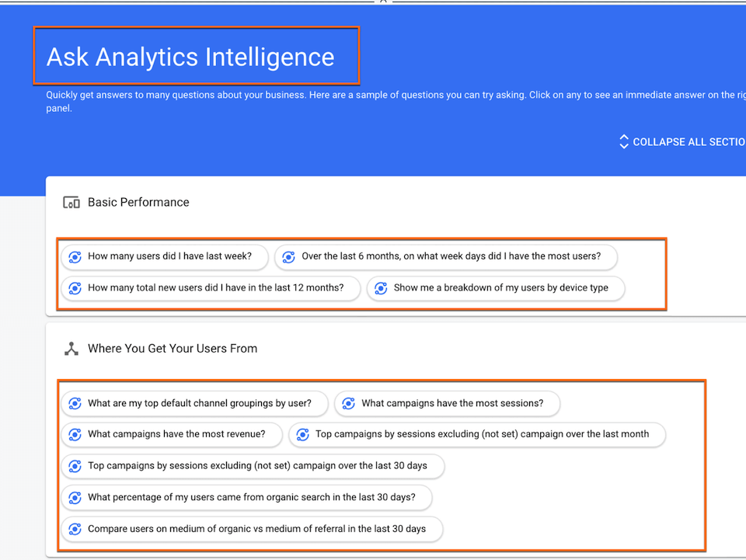Click the Intelligence icon beside new users 12 months question
The height and width of the screenshot is (560, 746).
75,288
